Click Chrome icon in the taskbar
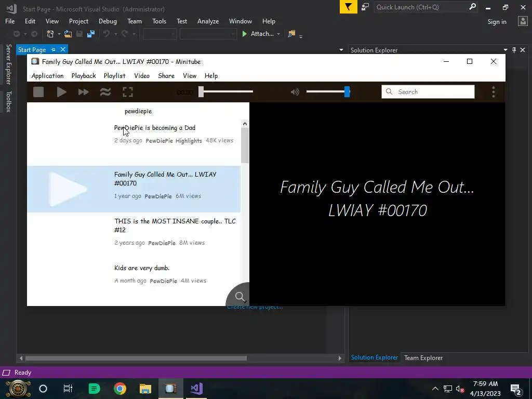This screenshot has width=532, height=399. pyautogui.click(x=120, y=389)
